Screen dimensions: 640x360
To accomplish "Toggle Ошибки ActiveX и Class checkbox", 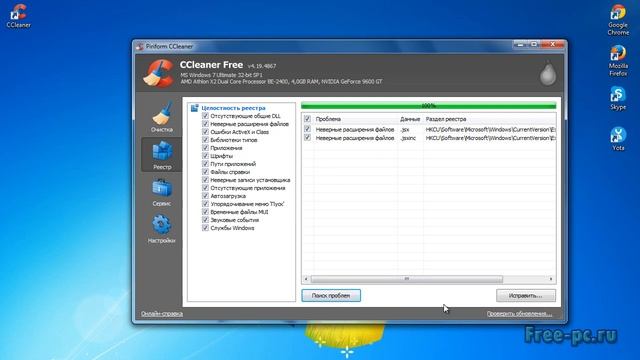I will pyautogui.click(x=205, y=132).
